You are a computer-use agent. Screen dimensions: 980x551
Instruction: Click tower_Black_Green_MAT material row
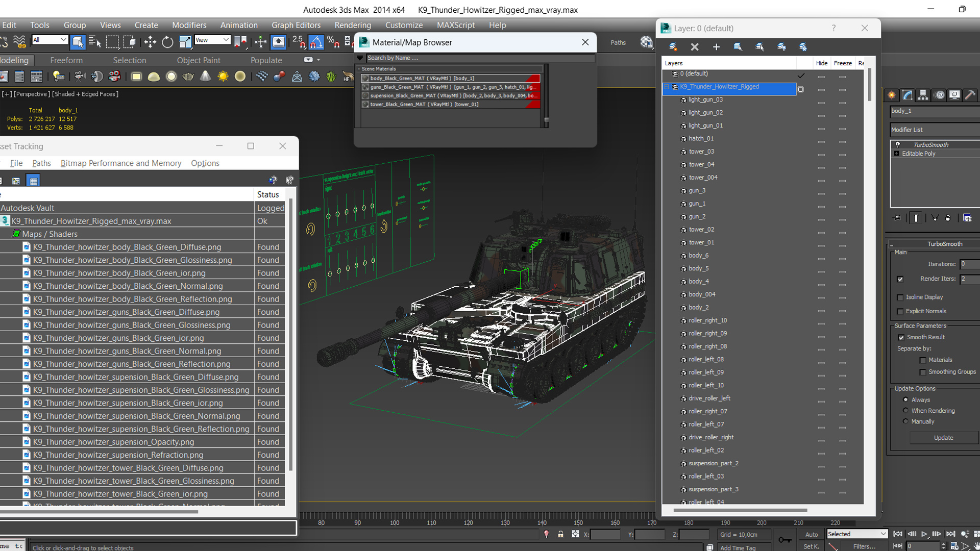[451, 104]
